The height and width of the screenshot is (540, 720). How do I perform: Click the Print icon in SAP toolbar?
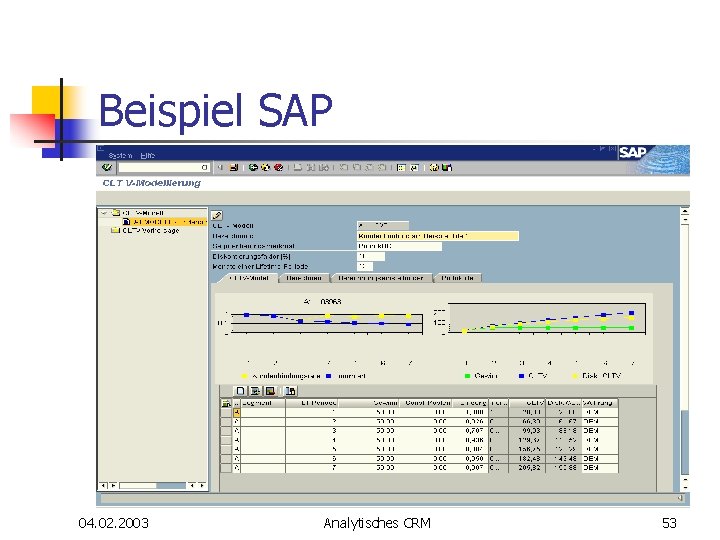click(298, 168)
